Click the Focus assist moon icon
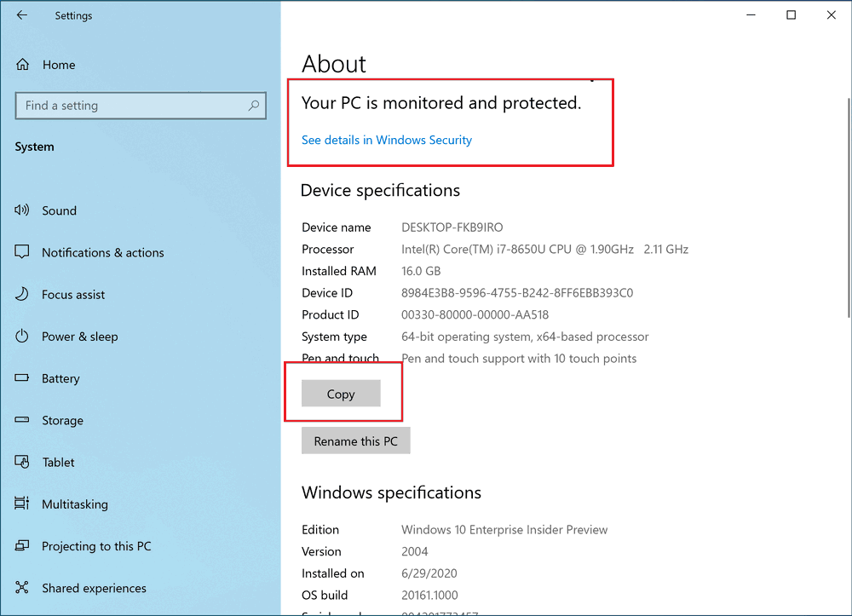The width and height of the screenshot is (852, 616). 22,295
